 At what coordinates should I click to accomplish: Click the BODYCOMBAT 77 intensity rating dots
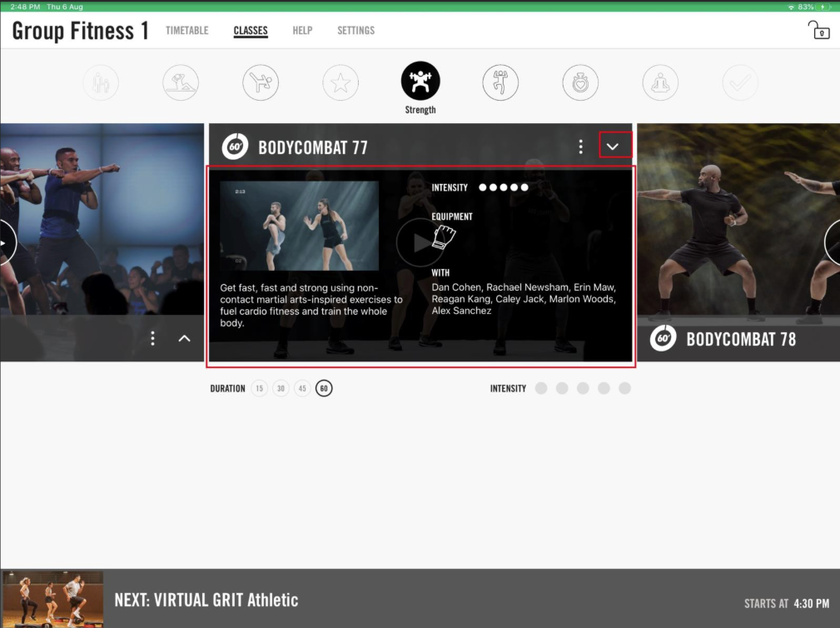coord(504,187)
